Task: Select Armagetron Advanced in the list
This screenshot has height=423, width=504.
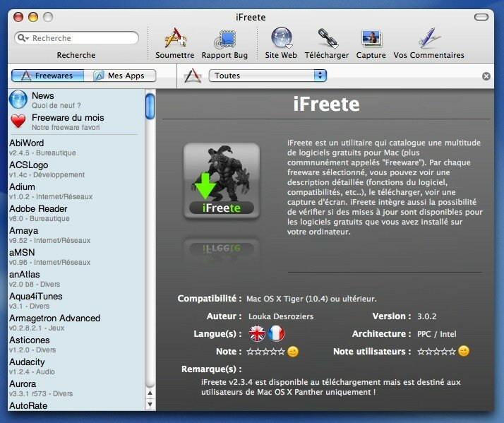Action: pos(76,323)
